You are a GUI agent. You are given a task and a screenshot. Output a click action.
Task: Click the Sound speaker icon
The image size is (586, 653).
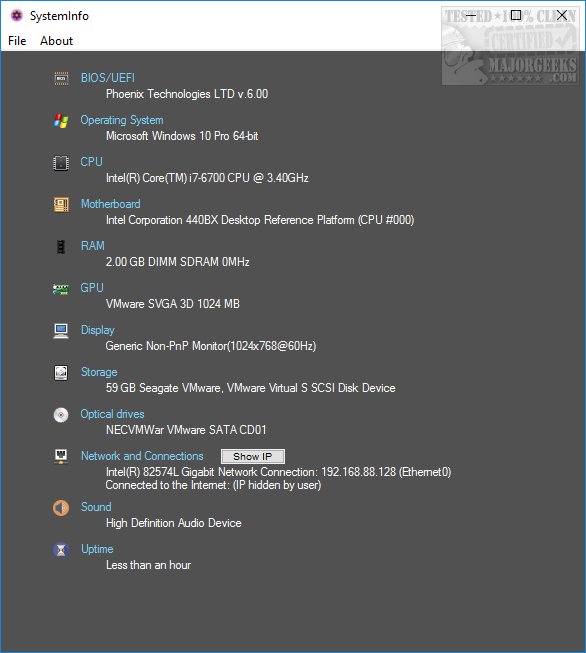[61, 508]
